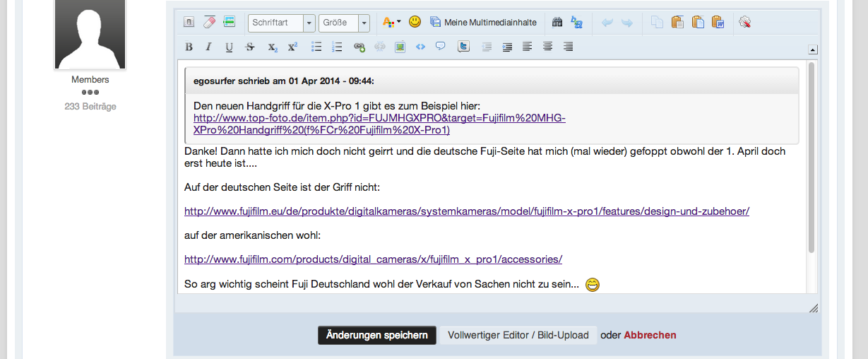Click Änderungen speichern button

pos(377,336)
